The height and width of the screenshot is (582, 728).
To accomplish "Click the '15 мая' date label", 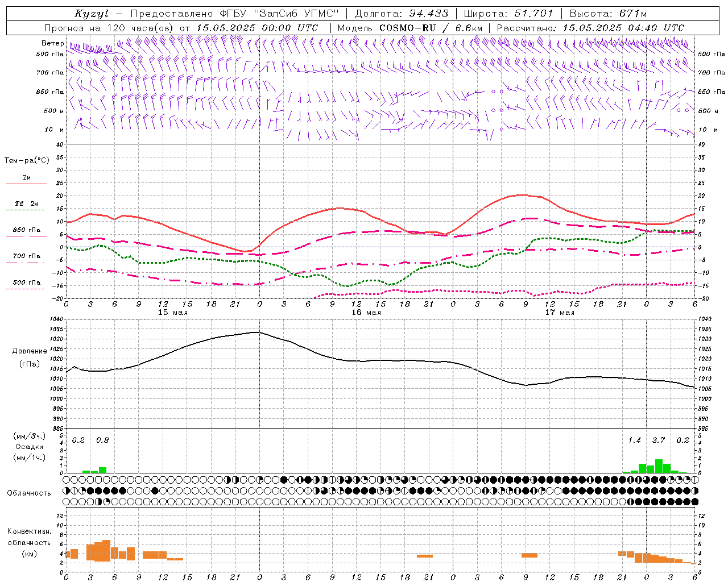I will pyautogui.click(x=172, y=313).
